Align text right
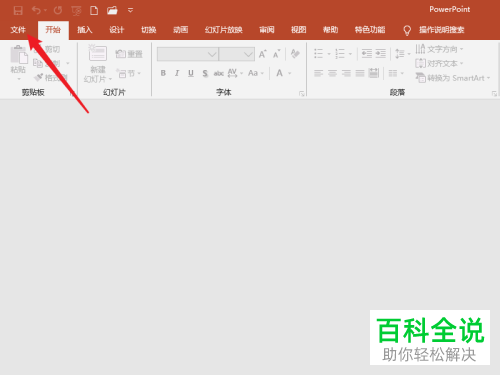500x375 pixels. coord(346,73)
